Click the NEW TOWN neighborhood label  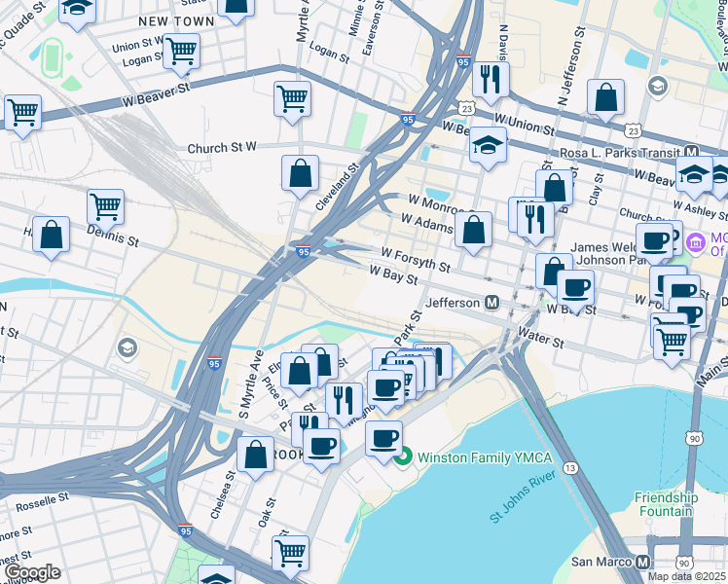click(176, 21)
